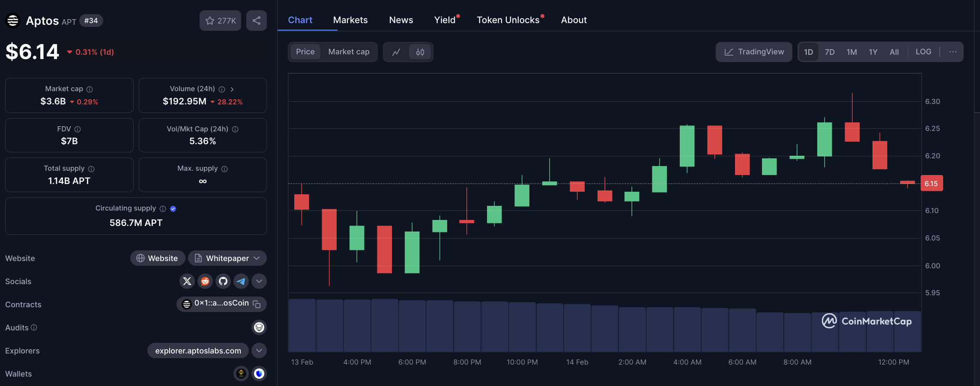Open Vol/Mkt Cap (24h) info icon
The height and width of the screenshot is (386, 980).
[235, 129]
